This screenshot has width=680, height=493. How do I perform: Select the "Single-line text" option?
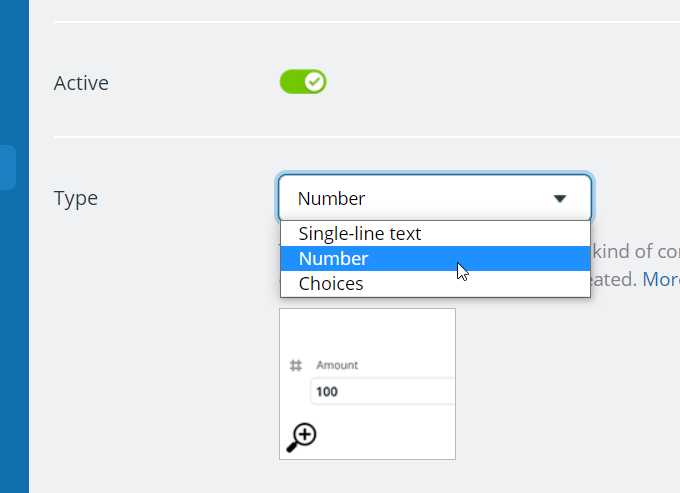pos(360,234)
